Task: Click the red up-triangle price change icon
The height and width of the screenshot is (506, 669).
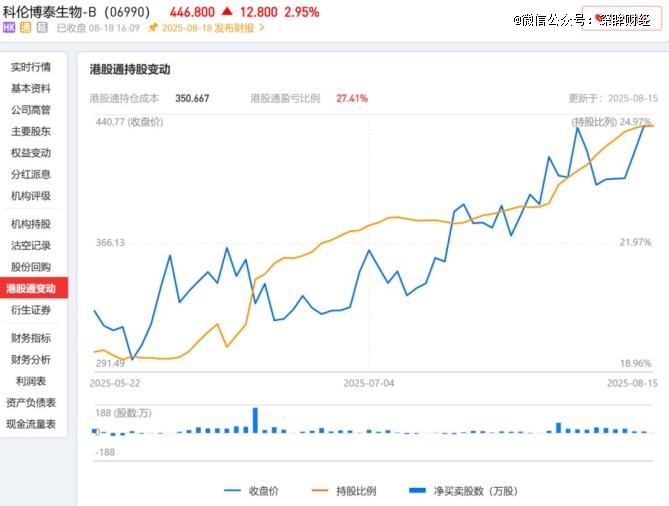Action: pos(228,12)
